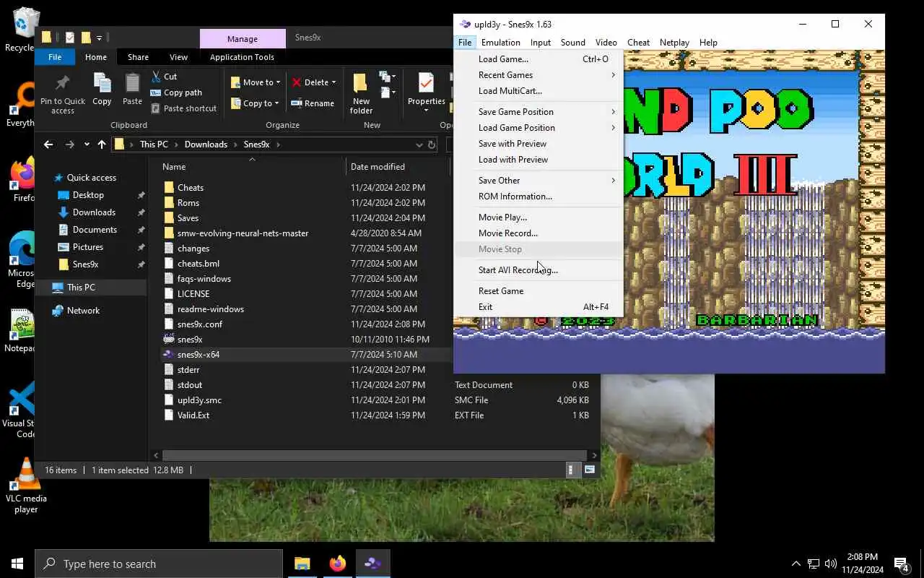This screenshot has width=924, height=578.
Task: Select Movie Record menu entry
Action: coord(538,233)
